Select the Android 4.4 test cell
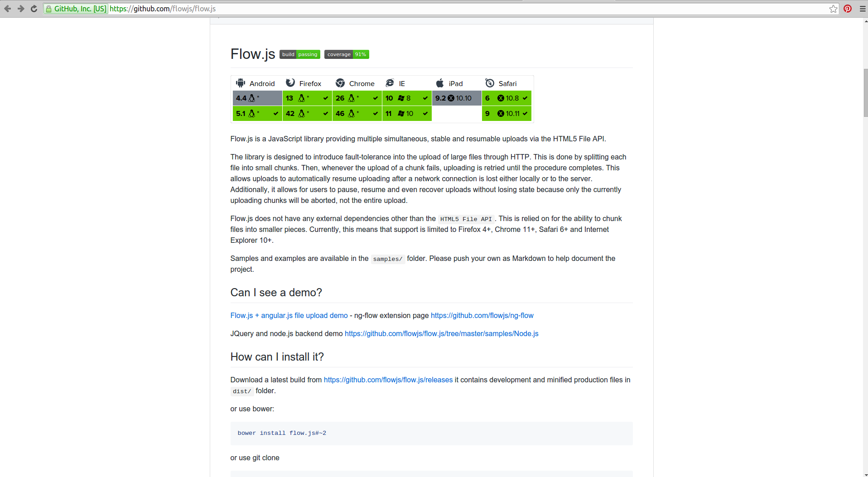Image resolution: width=868 pixels, height=477 pixels. 257,98
